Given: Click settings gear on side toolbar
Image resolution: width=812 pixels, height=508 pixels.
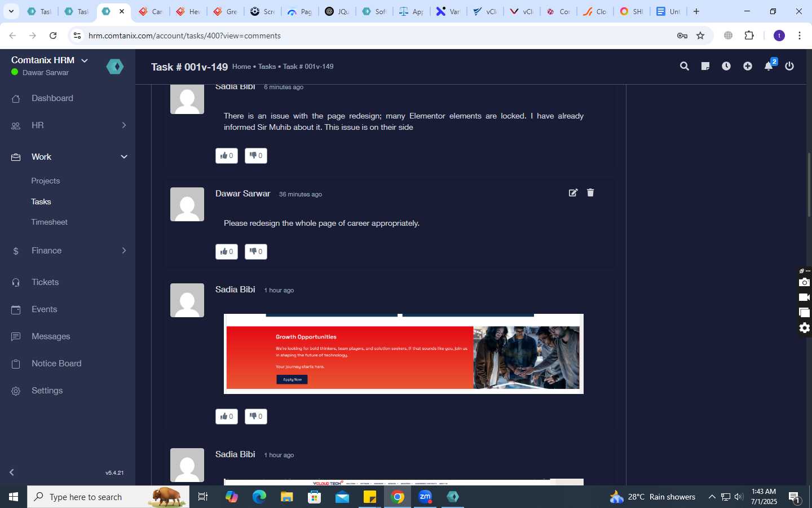Looking at the screenshot, I should click(805, 328).
